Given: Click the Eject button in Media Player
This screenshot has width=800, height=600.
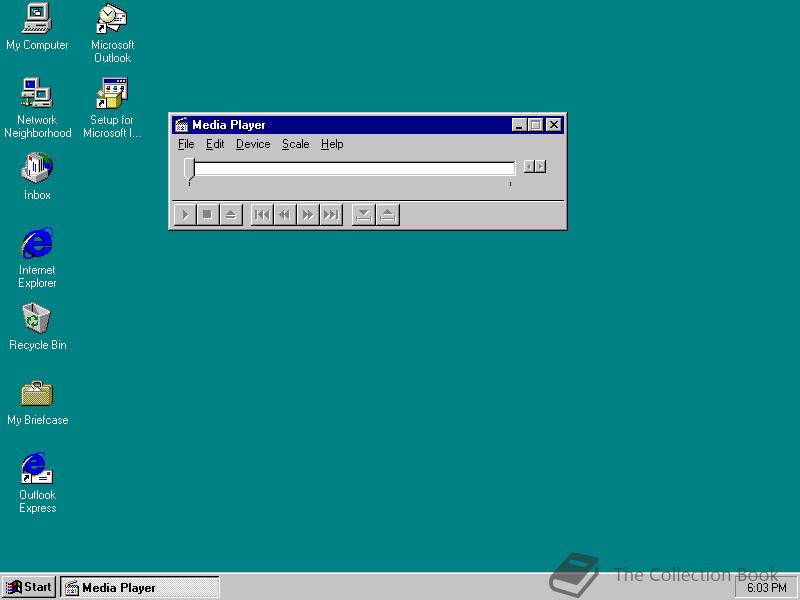Looking at the screenshot, I should coord(231,215).
